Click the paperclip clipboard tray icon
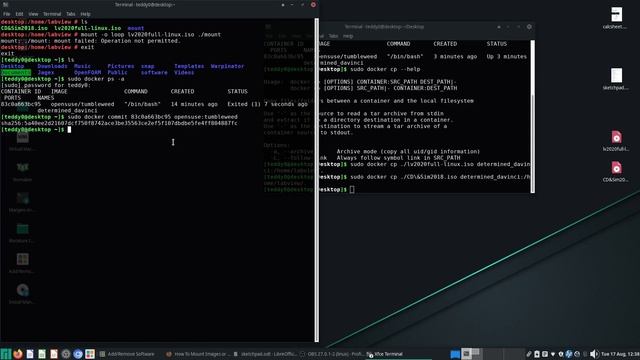 coord(529,354)
